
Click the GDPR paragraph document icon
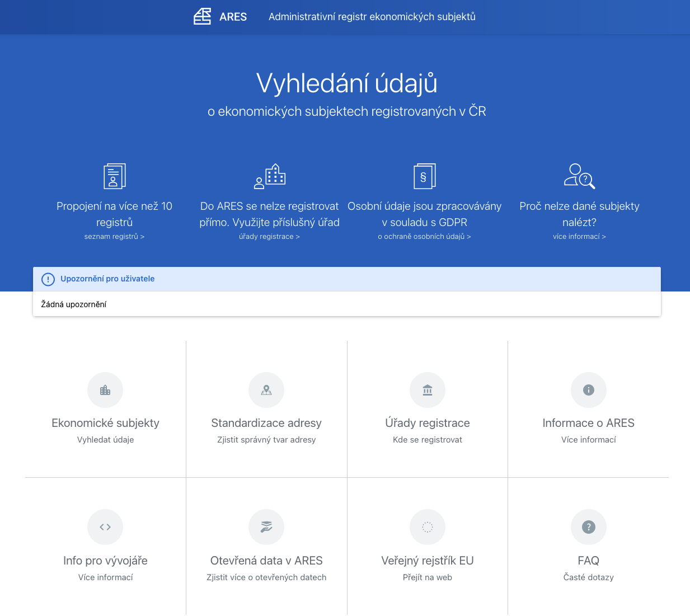424,176
